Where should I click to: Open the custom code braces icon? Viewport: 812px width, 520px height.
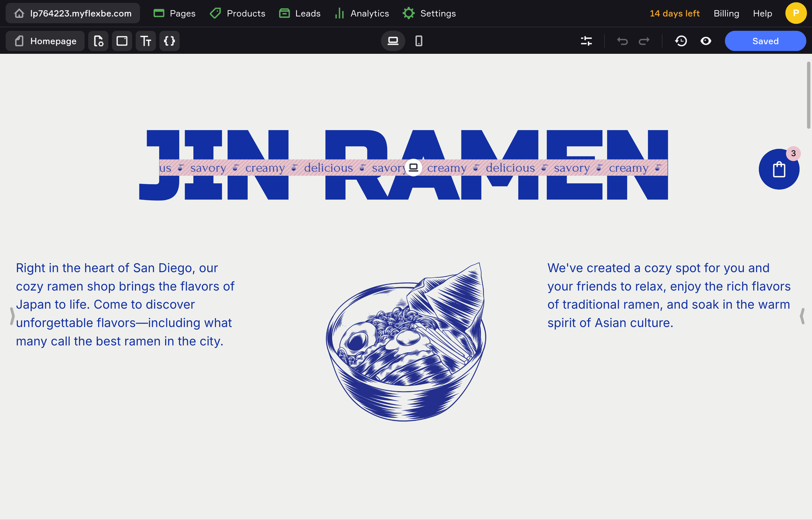click(169, 41)
